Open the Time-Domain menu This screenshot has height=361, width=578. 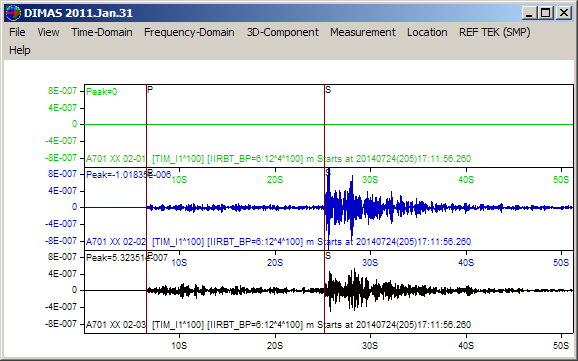pos(102,32)
